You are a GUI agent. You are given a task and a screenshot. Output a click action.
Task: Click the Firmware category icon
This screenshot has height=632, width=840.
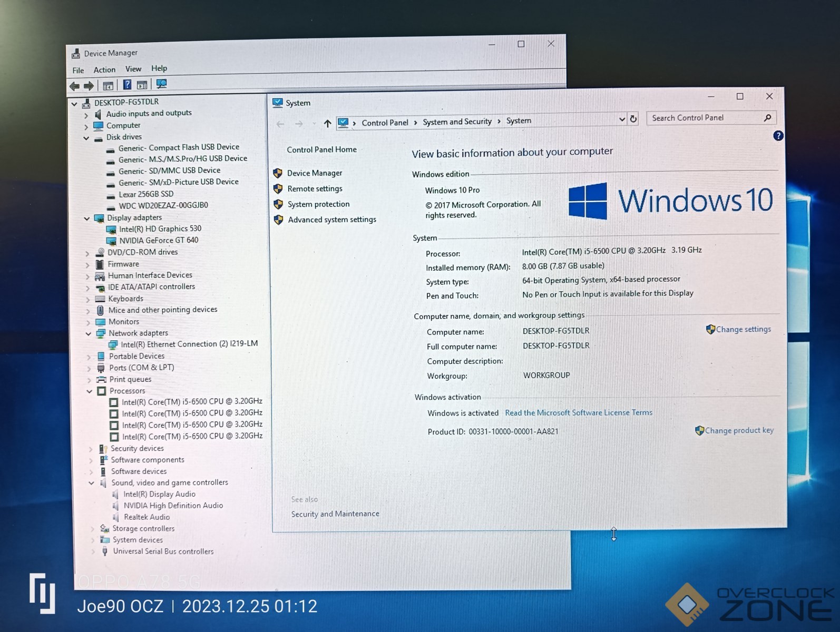click(100, 264)
